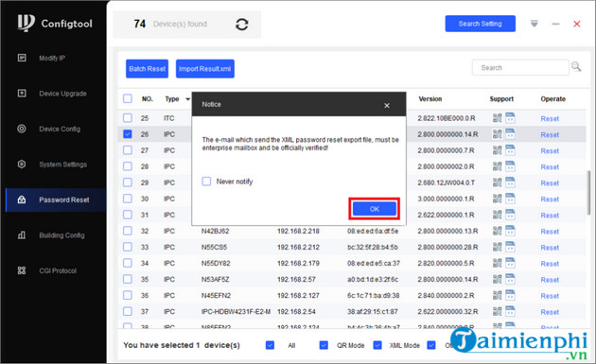Click the device list vertical scrollbar

[x=588, y=193]
